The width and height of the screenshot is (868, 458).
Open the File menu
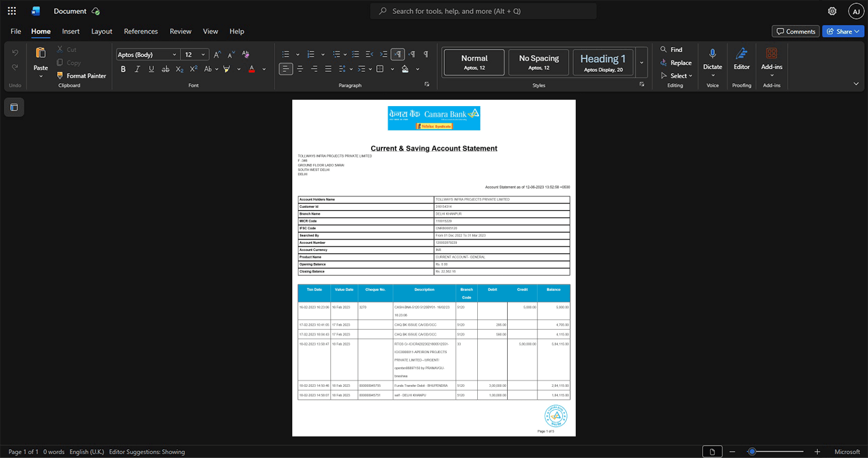16,31
